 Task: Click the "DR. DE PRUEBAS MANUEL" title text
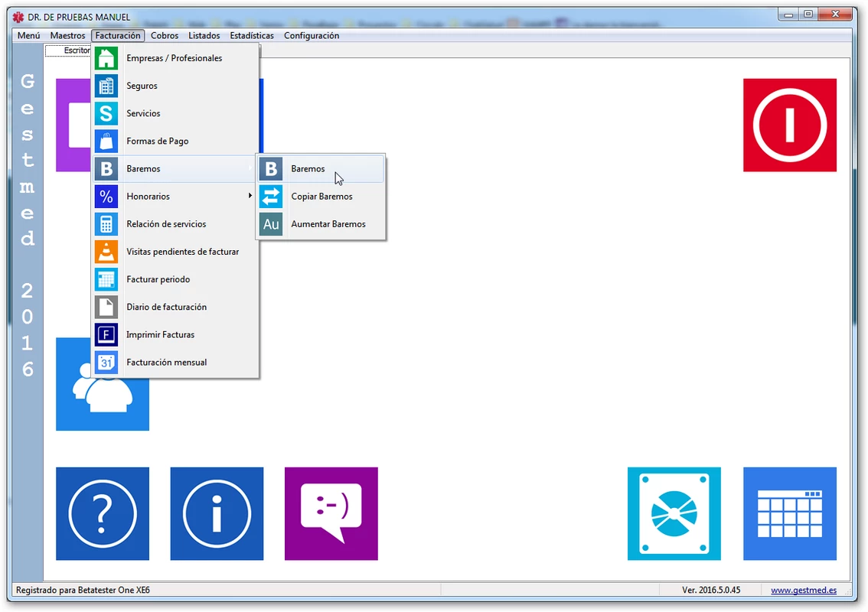(x=79, y=17)
